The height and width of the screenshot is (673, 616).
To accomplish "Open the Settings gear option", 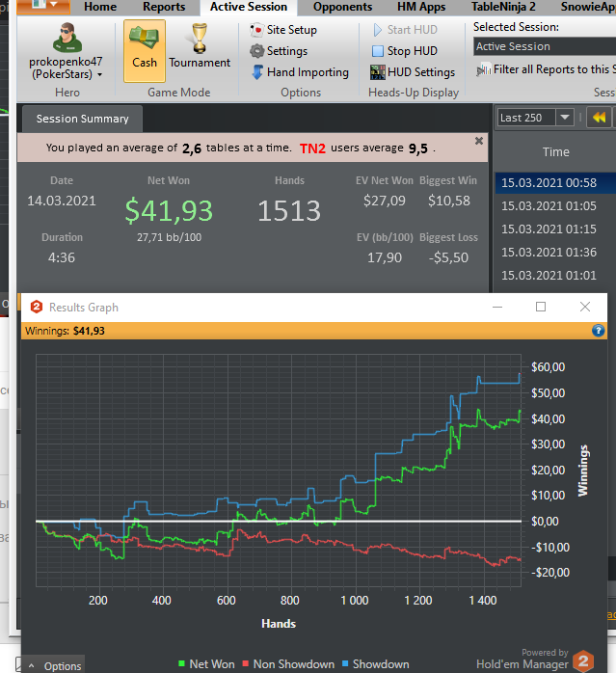I will pos(279,51).
